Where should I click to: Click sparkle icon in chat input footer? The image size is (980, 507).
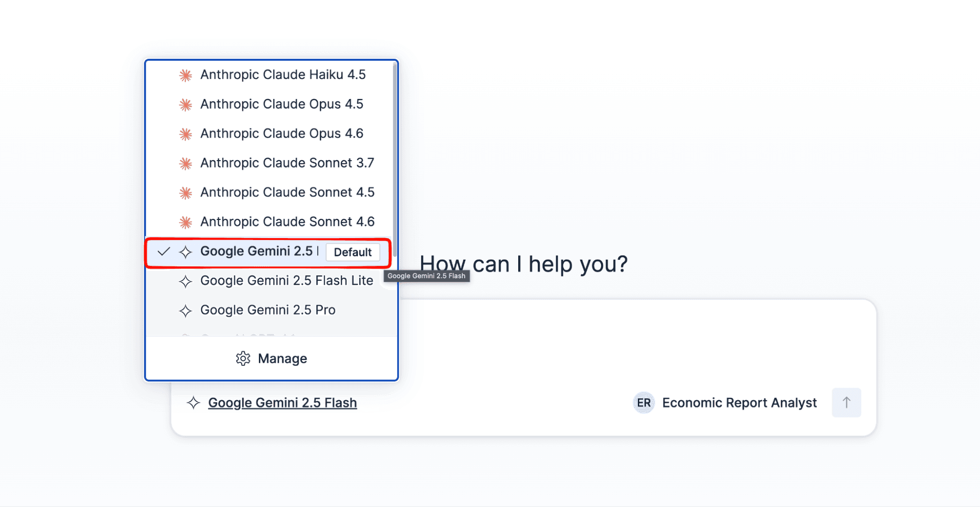click(193, 403)
